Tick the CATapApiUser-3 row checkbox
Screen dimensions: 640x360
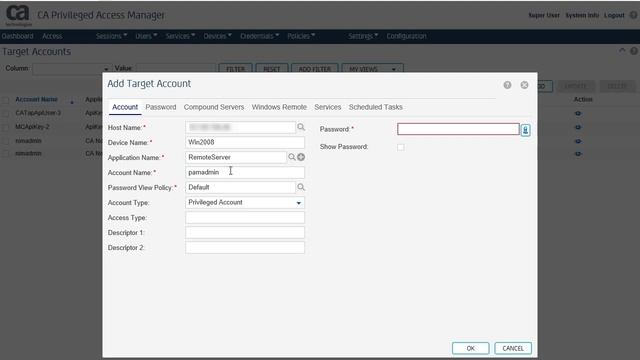(6, 113)
